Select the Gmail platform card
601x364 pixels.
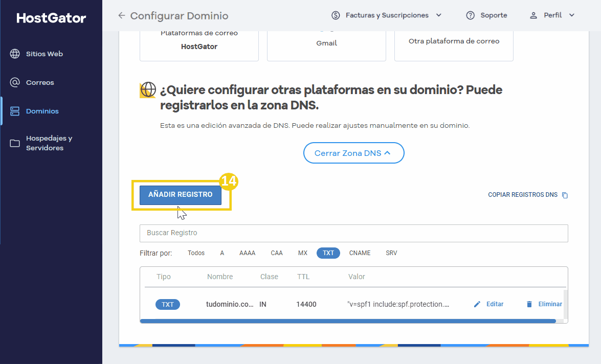pos(326,45)
